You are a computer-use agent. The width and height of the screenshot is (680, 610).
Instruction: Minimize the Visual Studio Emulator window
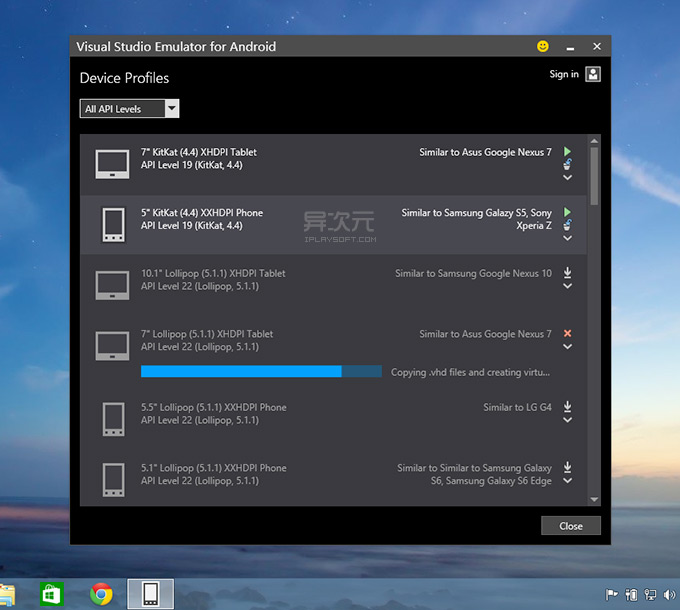(x=570, y=47)
